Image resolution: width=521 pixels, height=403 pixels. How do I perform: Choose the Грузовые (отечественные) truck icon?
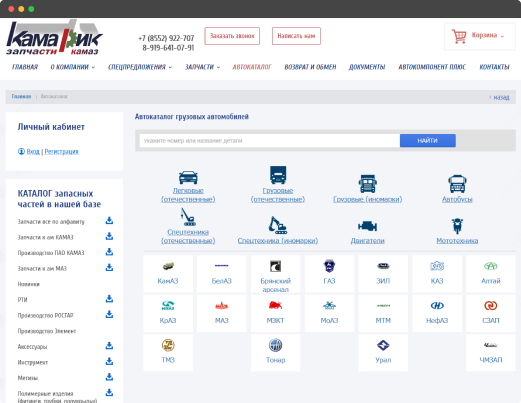(x=278, y=175)
